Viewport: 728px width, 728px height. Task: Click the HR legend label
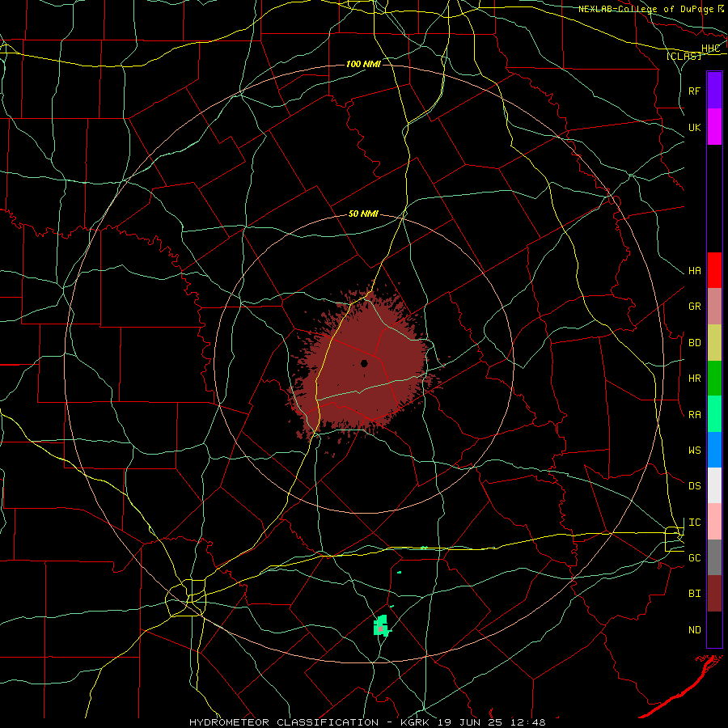point(694,379)
